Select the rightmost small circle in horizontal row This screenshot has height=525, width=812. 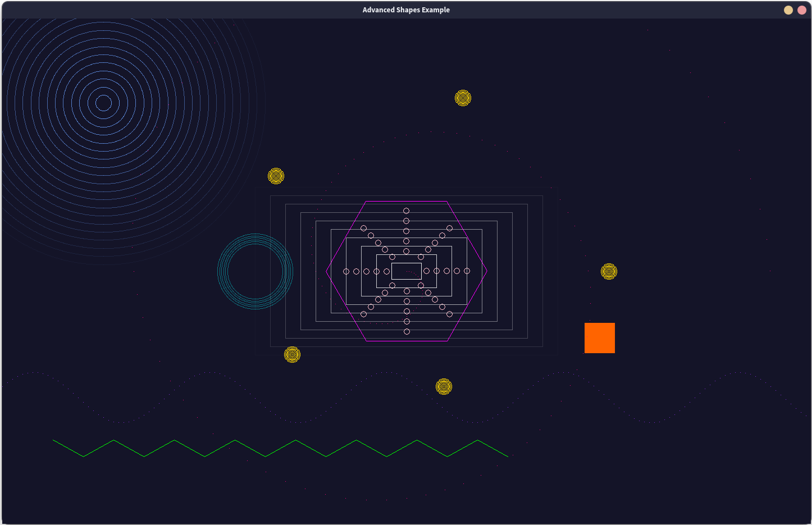pos(467,271)
